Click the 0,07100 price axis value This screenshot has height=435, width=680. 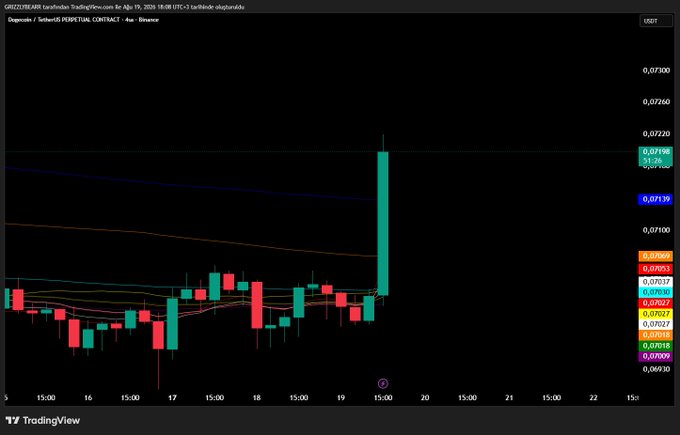[656, 230]
